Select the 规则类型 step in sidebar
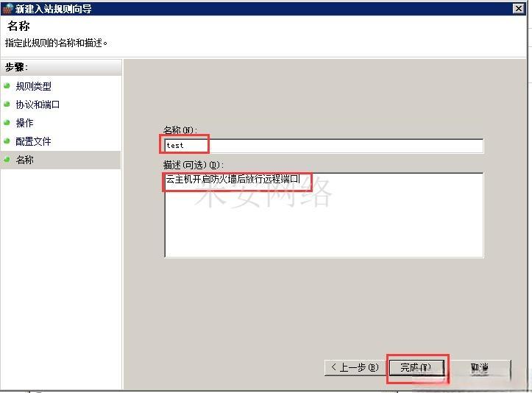 pyautogui.click(x=34, y=86)
